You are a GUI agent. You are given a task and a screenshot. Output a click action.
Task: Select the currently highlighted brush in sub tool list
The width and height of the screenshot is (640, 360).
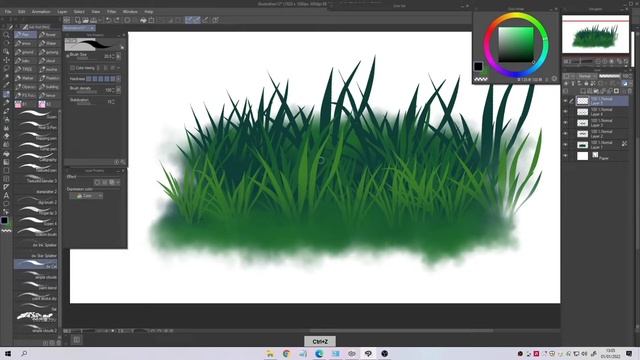pyautogui.click(x=36, y=264)
